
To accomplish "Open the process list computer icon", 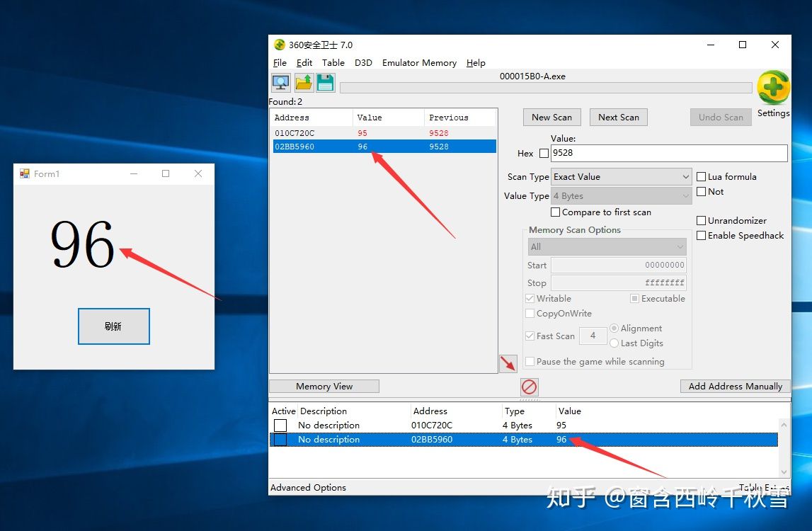I will pos(280,83).
